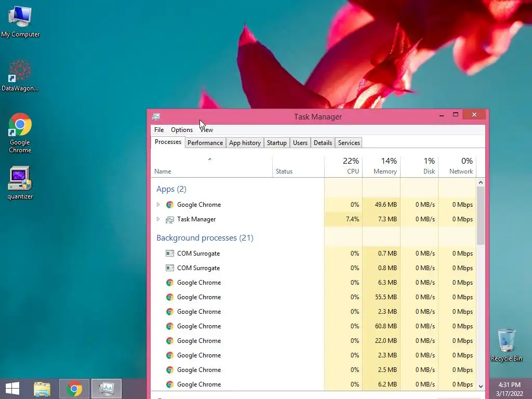Switch to the App history tab

pyautogui.click(x=245, y=143)
